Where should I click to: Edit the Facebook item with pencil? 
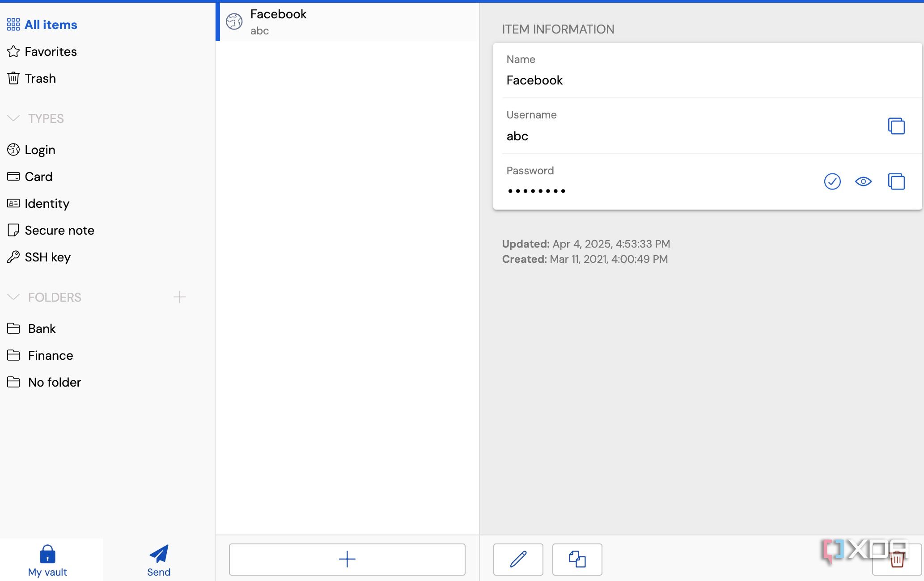pos(518,559)
